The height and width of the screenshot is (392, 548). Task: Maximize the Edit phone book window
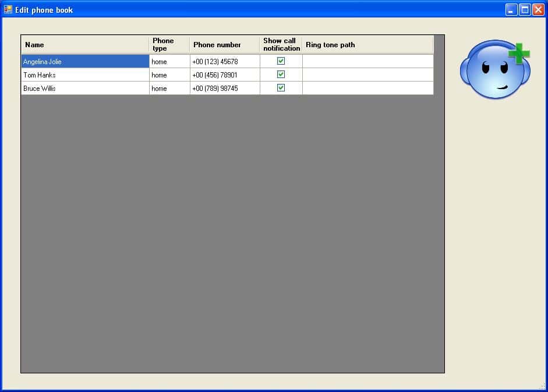coord(525,9)
